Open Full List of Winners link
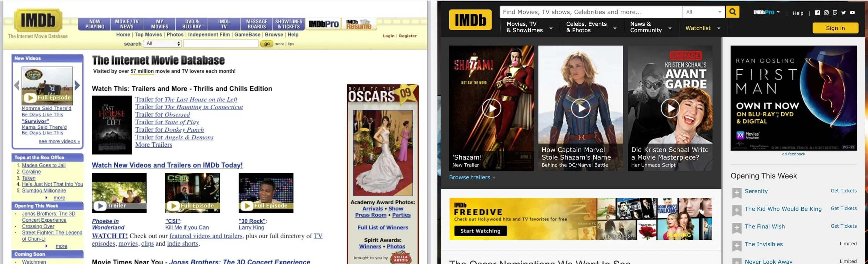 click(383, 228)
